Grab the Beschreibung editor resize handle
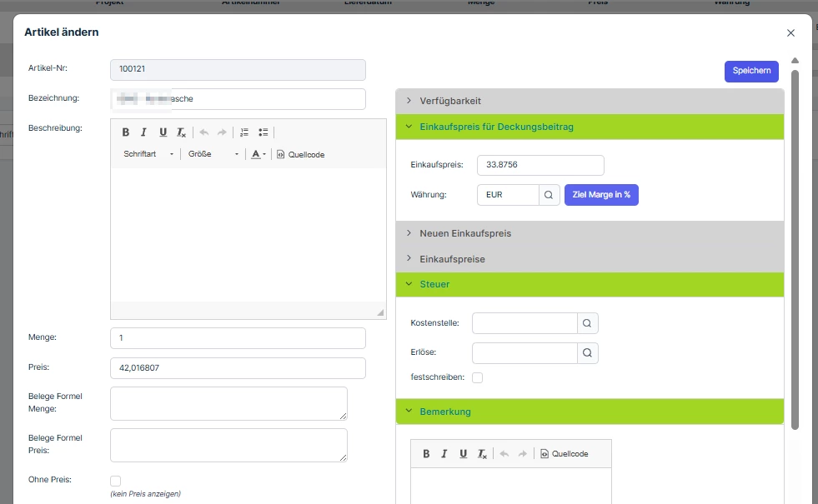Image resolution: width=818 pixels, height=504 pixels. click(380, 312)
